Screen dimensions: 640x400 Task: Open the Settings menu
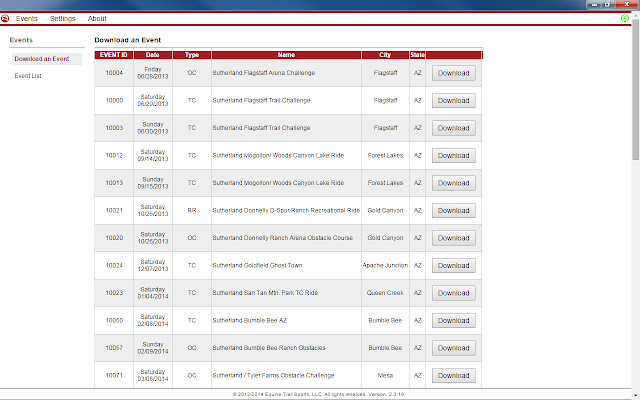coord(62,18)
